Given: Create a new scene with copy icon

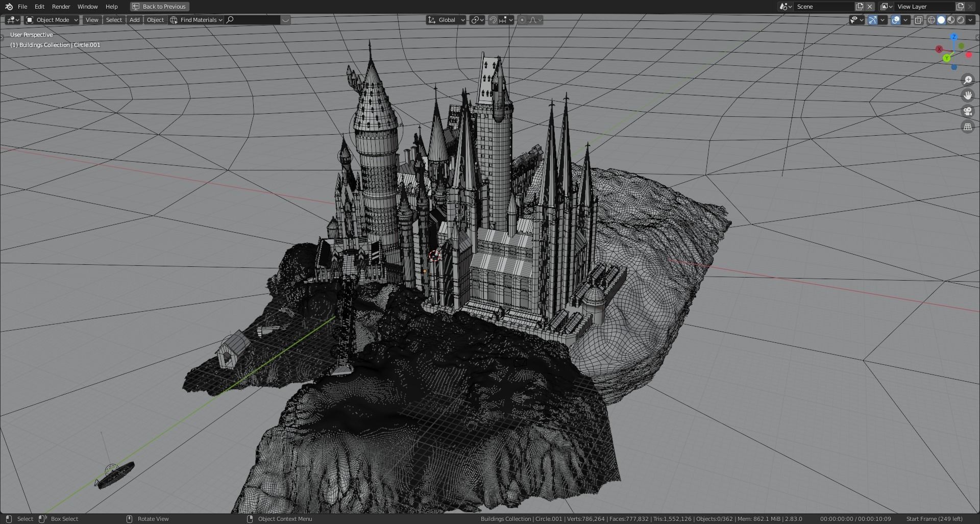Looking at the screenshot, I should pos(860,7).
